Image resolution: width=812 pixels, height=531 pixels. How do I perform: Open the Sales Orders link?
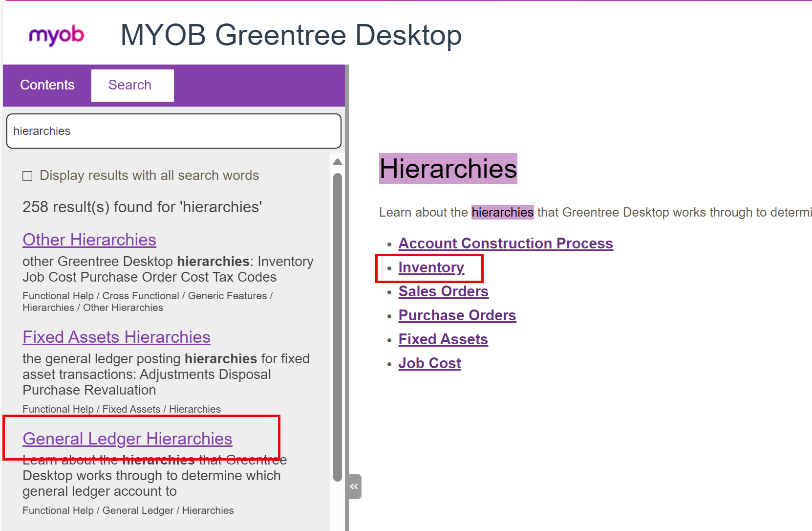[444, 291]
